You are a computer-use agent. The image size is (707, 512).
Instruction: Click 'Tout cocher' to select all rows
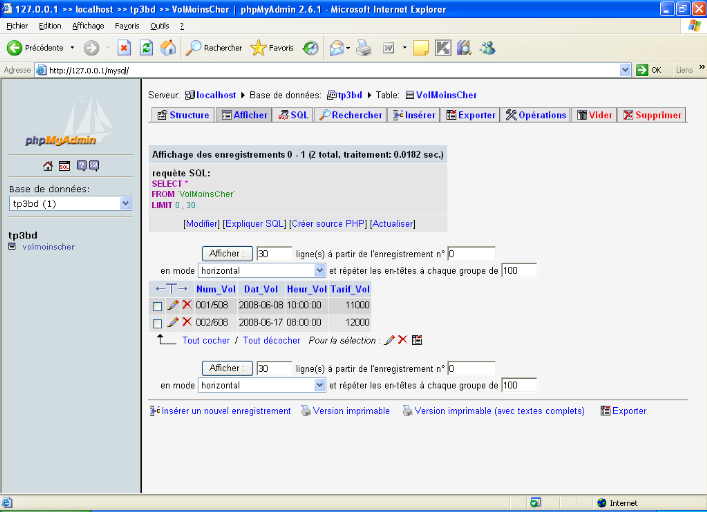coord(205,341)
